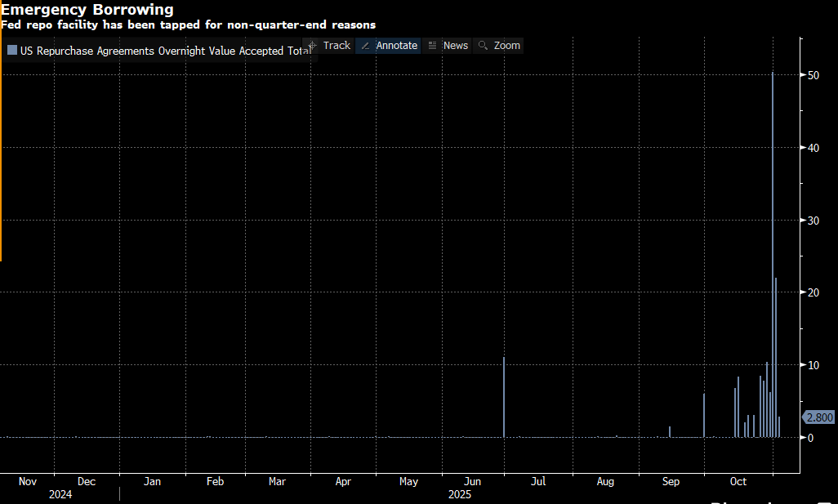Viewport: 838px width, 504px height.
Task: Click the Track crosshair icon
Action: [312, 46]
